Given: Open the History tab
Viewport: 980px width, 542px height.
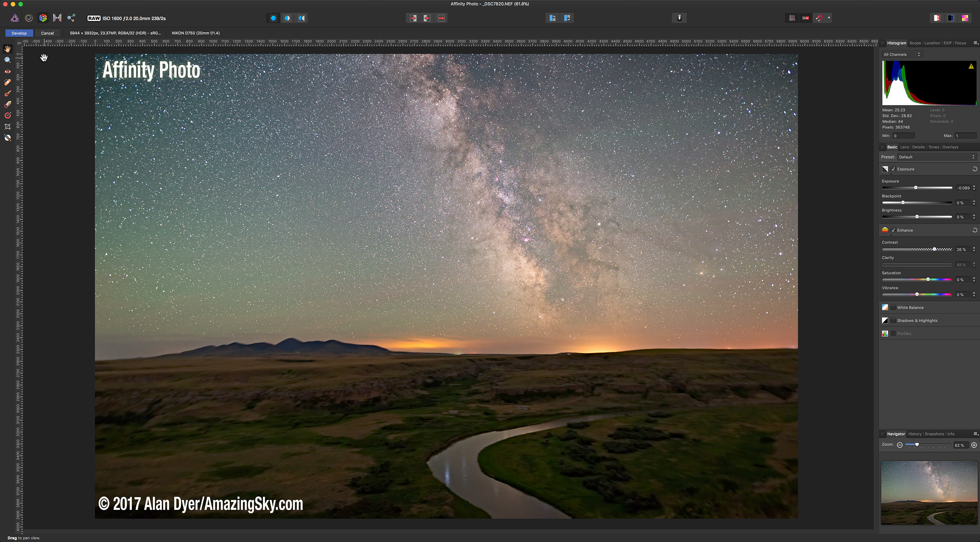Looking at the screenshot, I should (915, 434).
